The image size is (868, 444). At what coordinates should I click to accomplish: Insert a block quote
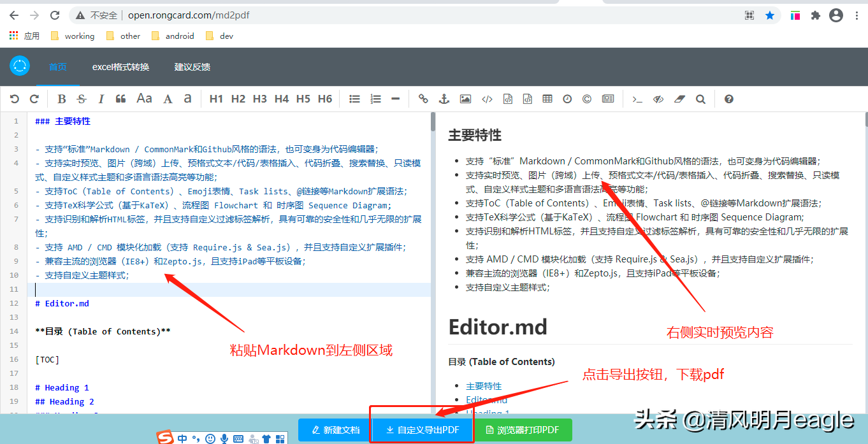[x=120, y=99]
